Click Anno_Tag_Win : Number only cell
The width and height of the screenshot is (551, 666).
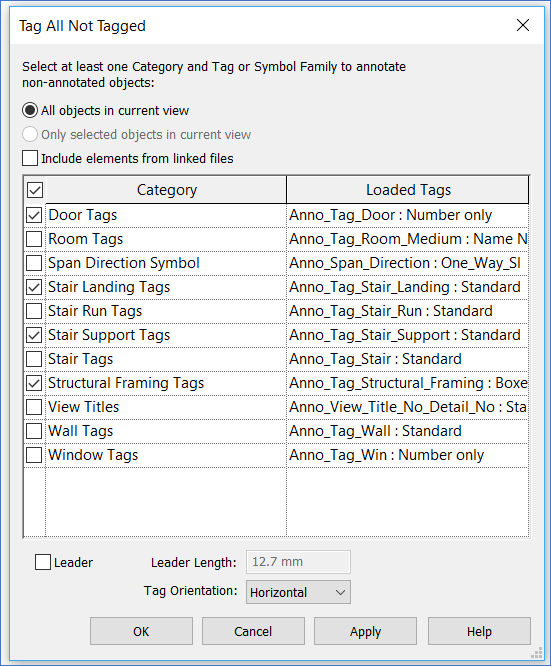pos(407,455)
